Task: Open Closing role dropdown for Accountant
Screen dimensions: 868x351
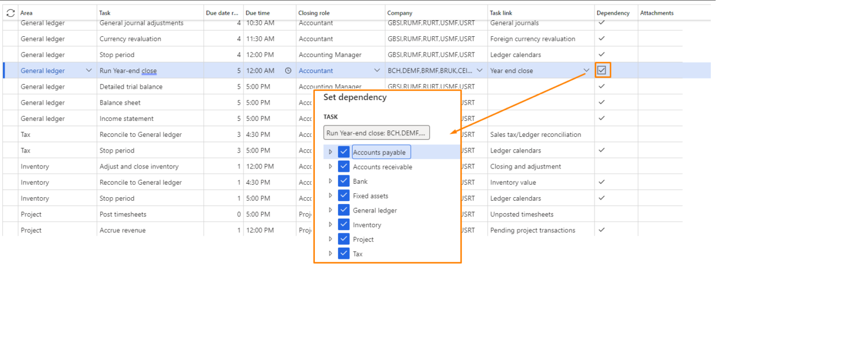Action: [377, 71]
